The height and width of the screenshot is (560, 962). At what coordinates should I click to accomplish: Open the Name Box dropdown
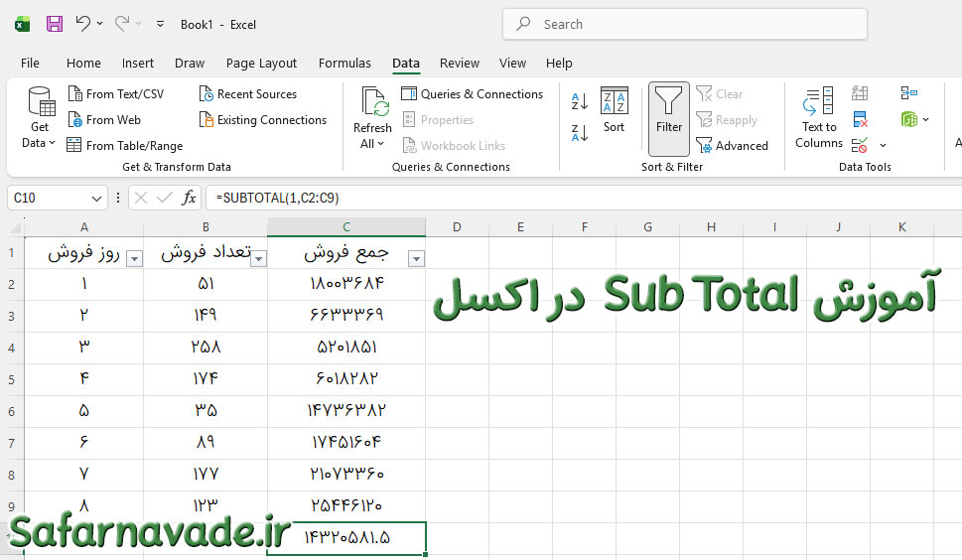96,199
